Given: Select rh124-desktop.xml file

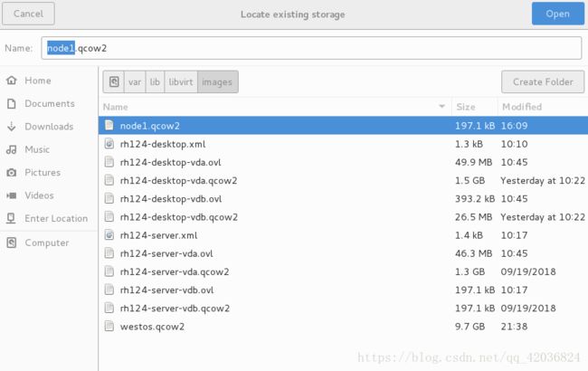Looking at the screenshot, I should [x=343, y=144].
